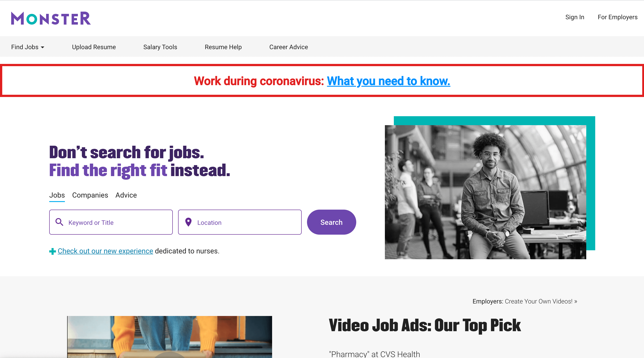Click 'Check out our new experience' link

[x=105, y=251]
